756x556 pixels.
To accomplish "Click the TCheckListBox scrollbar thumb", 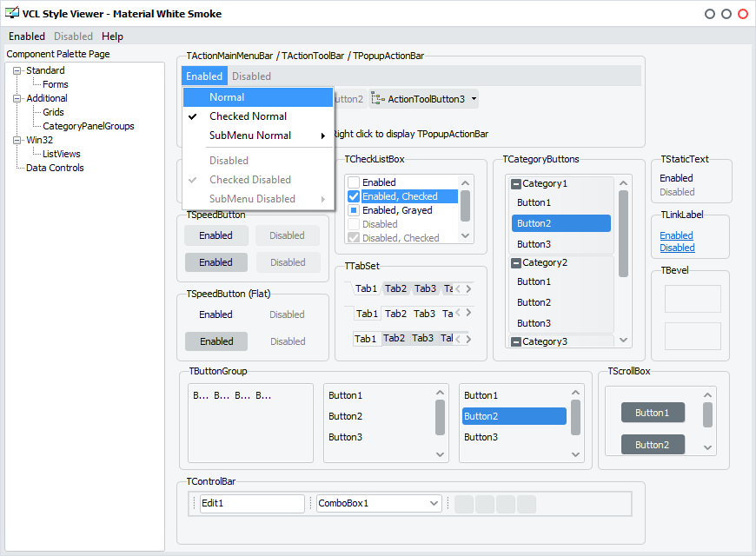I will [x=465, y=206].
